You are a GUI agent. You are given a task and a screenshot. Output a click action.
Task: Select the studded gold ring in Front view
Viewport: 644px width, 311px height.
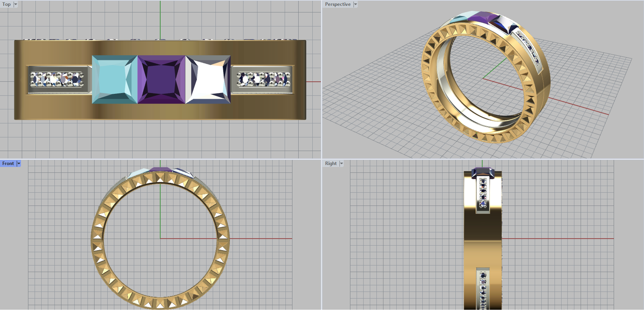point(98,242)
